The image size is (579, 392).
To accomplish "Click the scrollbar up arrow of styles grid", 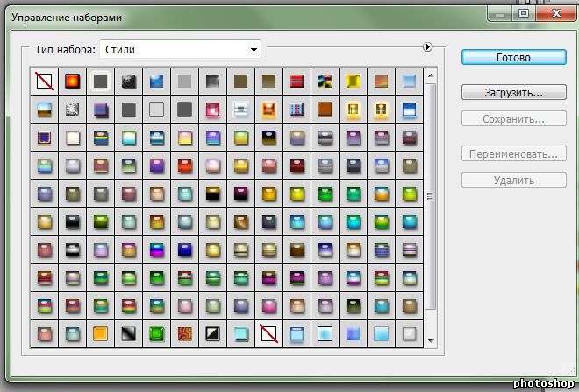I will (x=431, y=75).
